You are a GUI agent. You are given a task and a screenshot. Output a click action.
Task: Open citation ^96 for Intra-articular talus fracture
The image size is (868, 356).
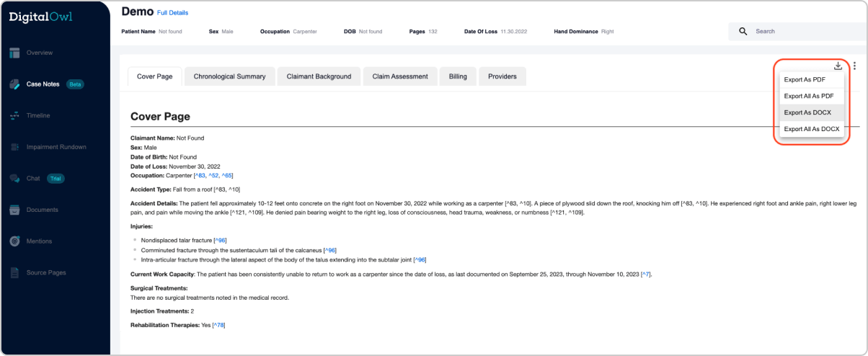420,259
